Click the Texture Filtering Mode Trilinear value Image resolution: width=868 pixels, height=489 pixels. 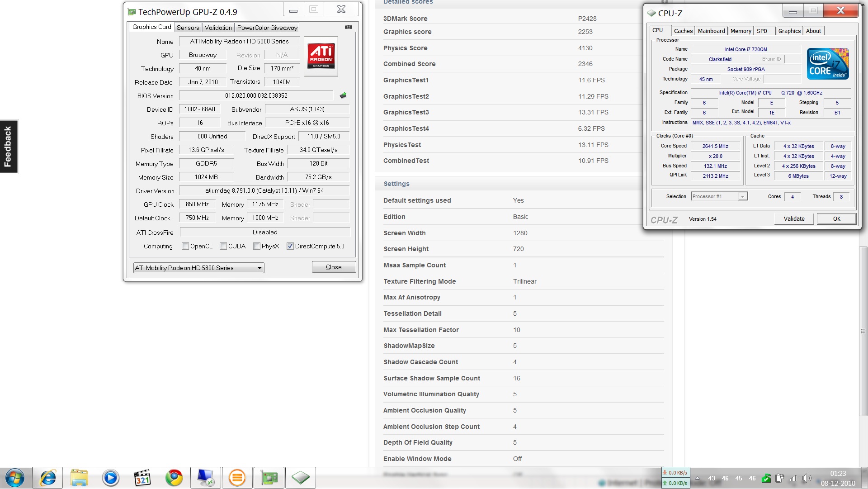click(525, 281)
